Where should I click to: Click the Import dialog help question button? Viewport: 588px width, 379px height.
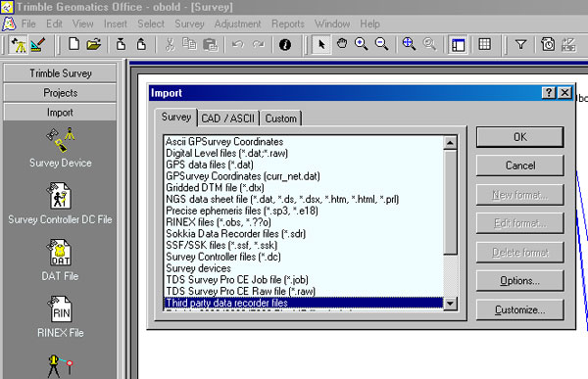(x=549, y=93)
